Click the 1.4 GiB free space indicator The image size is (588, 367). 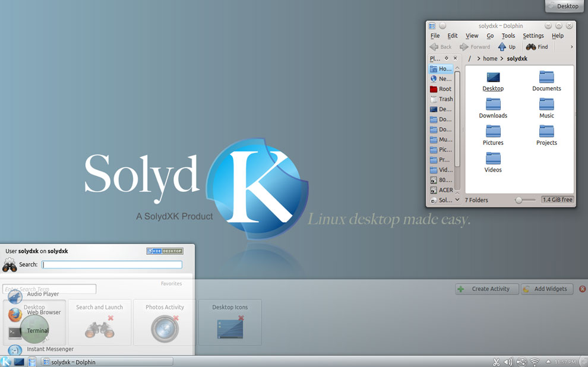(558, 200)
